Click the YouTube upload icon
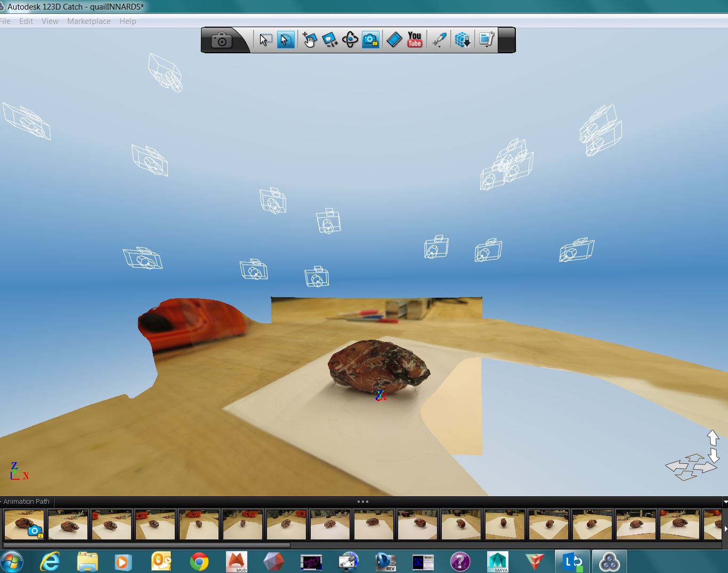The height and width of the screenshot is (573, 728). pyautogui.click(x=415, y=40)
